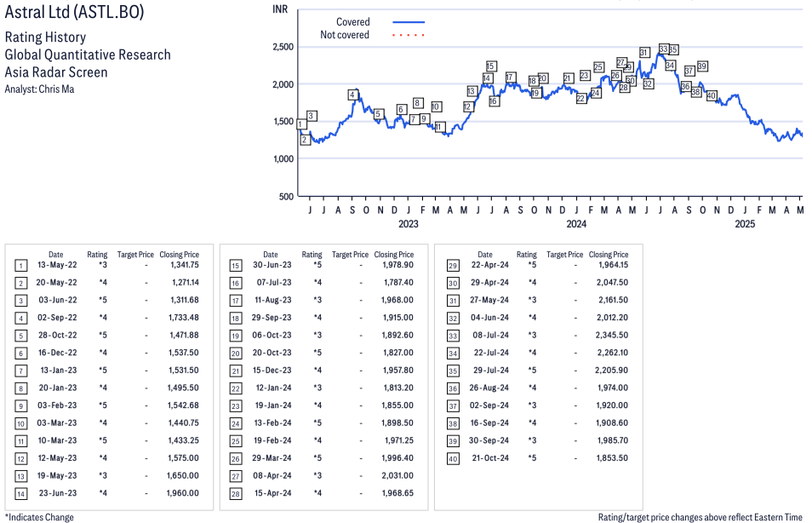Image resolution: width=812 pixels, height=523 pixels.
Task: Click the 'Rating History' heading
Action: point(46,37)
